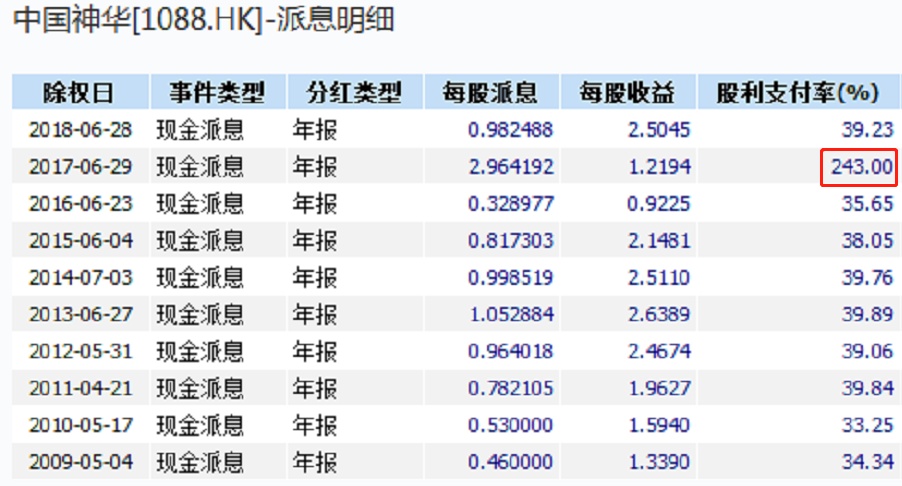Click the 每股收益 column header
This screenshot has width=902, height=486.
pyautogui.click(x=628, y=92)
